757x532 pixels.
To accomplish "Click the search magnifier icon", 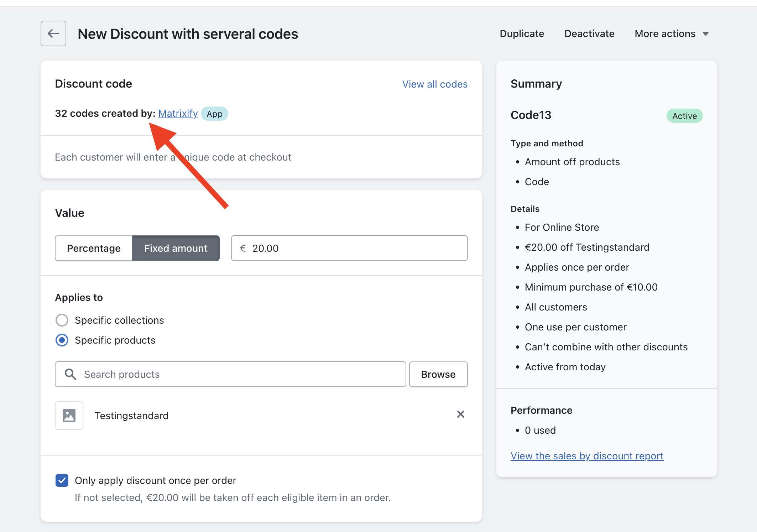I will pos(71,374).
